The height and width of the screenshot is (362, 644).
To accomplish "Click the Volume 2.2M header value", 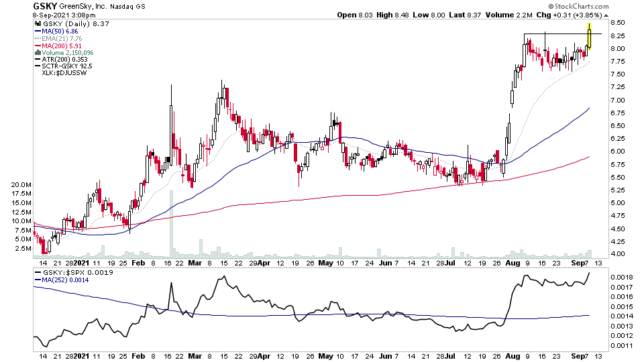I will pos(509,15).
